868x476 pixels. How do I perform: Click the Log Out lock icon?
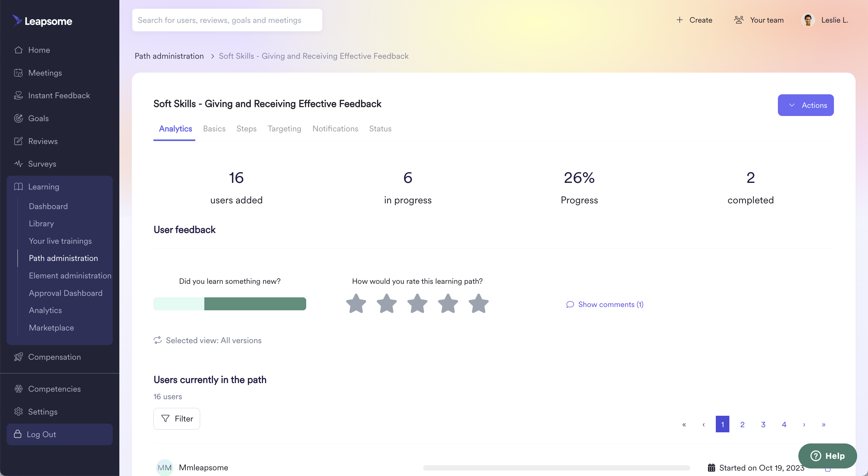click(x=17, y=434)
